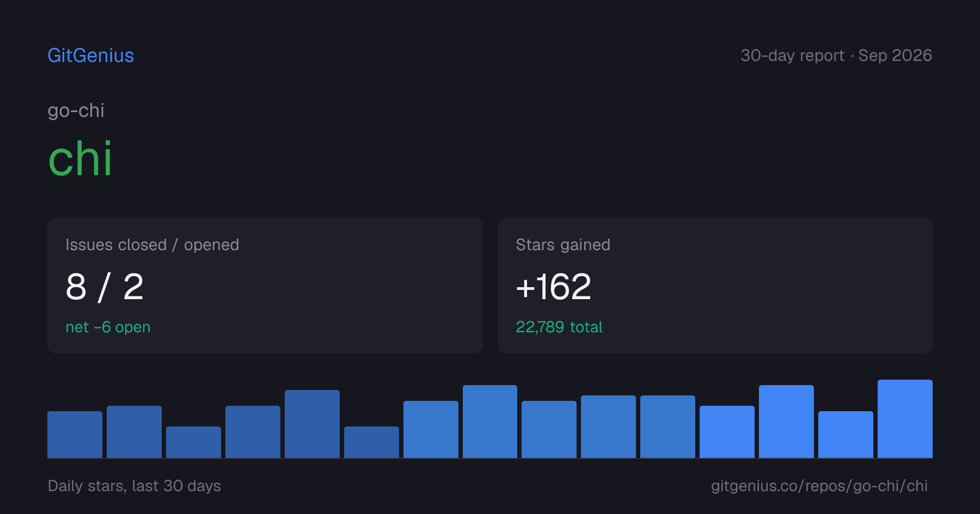
Task: Select the second-to-last bar in chart
Action: 846,435
